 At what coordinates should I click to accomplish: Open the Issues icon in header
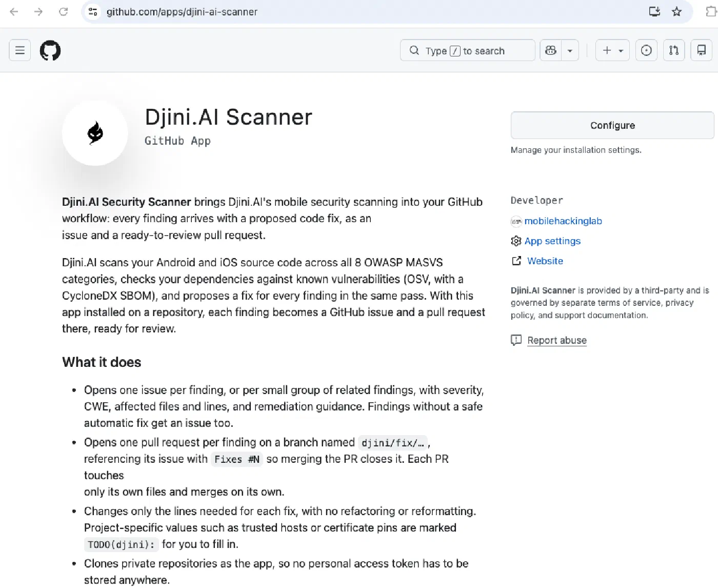coord(646,50)
